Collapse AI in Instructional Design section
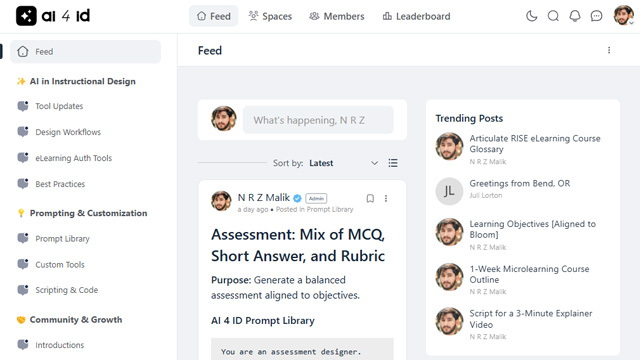Screen dimensions: 640x360 pos(82,81)
